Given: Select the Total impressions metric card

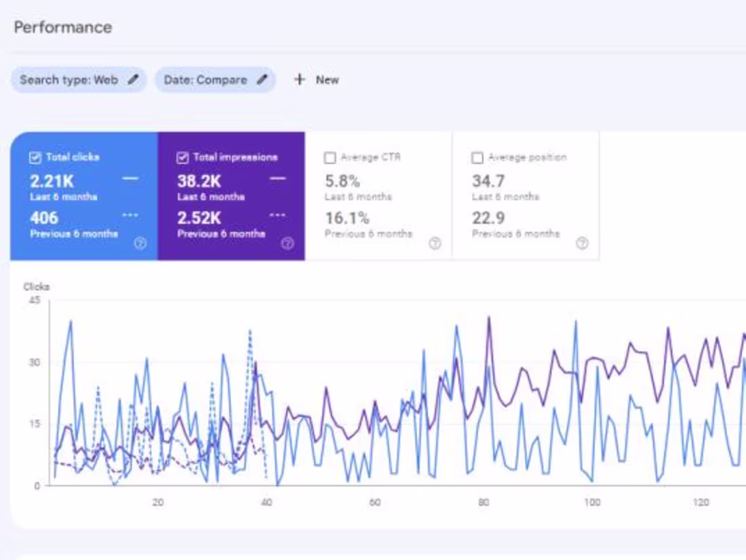Looking at the screenshot, I should click(231, 193).
